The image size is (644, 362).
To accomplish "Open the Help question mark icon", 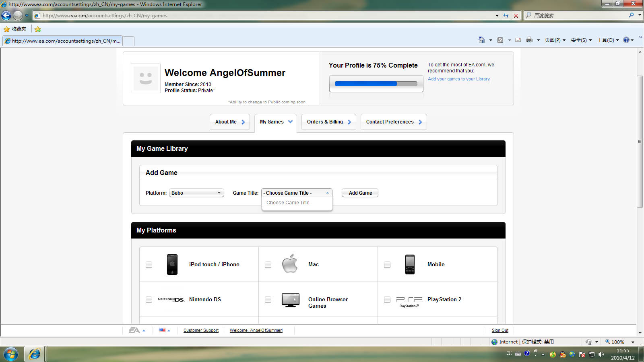I will coord(626,40).
